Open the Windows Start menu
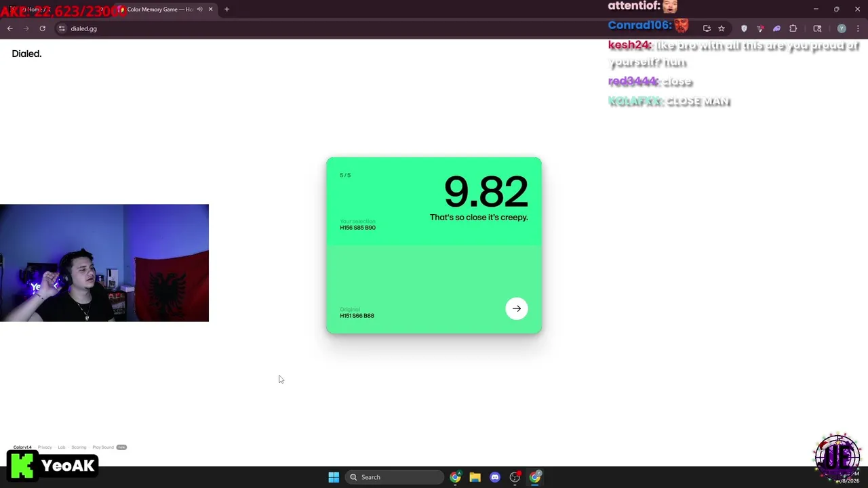This screenshot has height=488, width=868. click(x=334, y=477)
